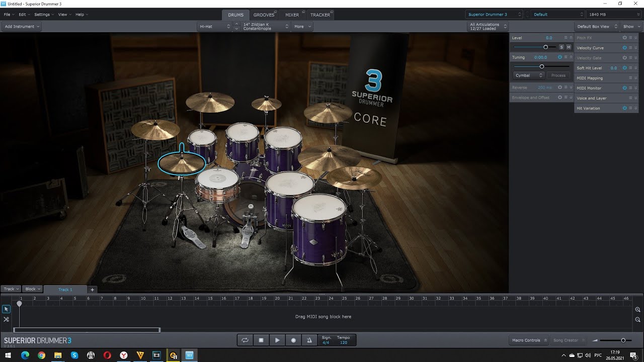Switch to the GROOVES tab
This screenshot has width=644, height=362.
coord(264,15)
